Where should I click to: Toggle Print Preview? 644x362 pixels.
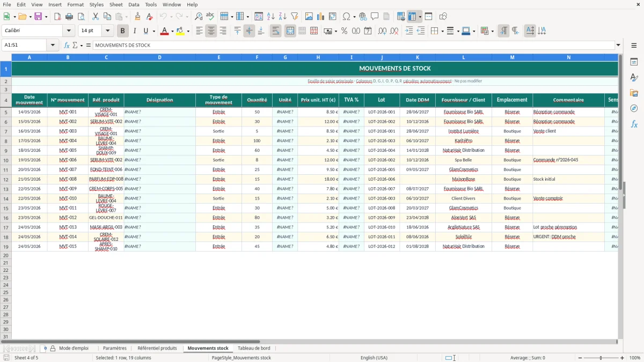point(81,17)
